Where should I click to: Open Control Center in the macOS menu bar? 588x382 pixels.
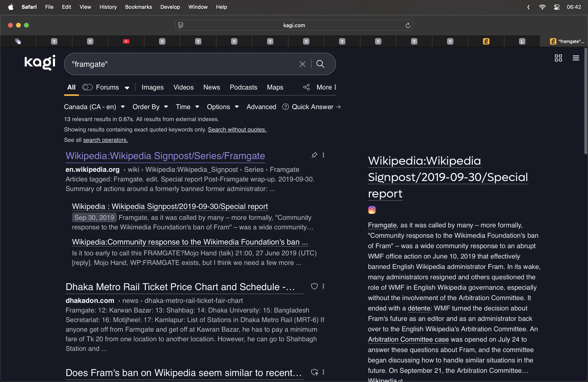coord(557,7)
